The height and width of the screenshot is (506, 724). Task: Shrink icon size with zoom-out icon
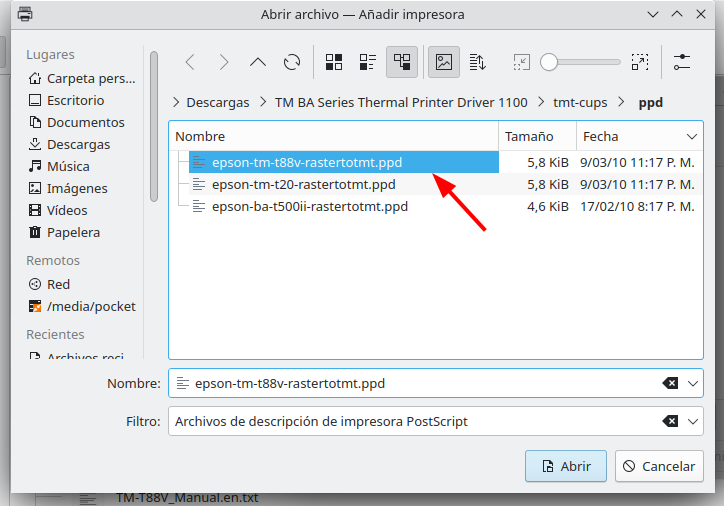pos(522,62)
